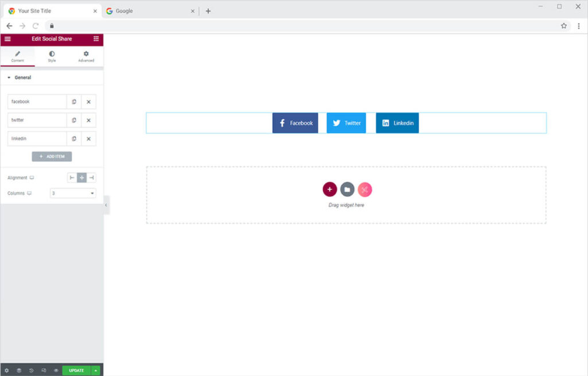Open page settings gear in bottom bar
588x376 pixels.
coord(7,370)
